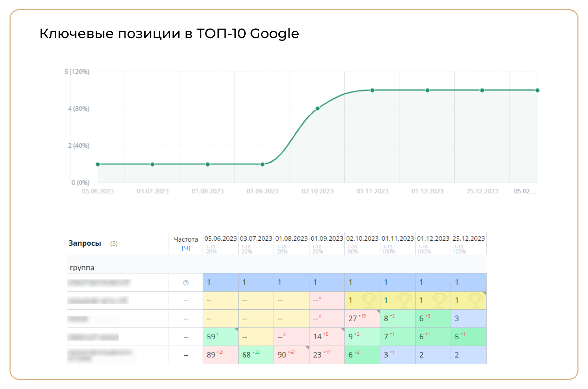Click the cell showing position 27
Viewport: 588px width, 389px height.
point(362,319)
